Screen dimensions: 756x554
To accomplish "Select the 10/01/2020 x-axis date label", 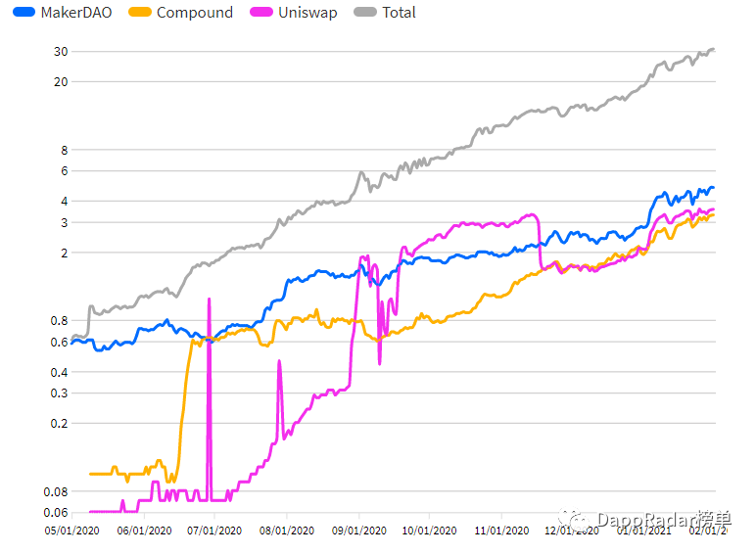I will point(429,531).
